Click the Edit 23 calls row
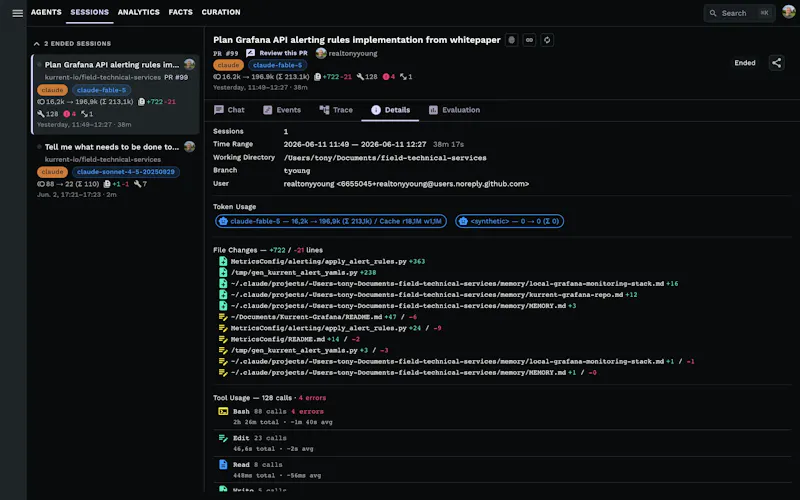The width and height of the screenshot is (800, 500). click(x=503, y=443)
